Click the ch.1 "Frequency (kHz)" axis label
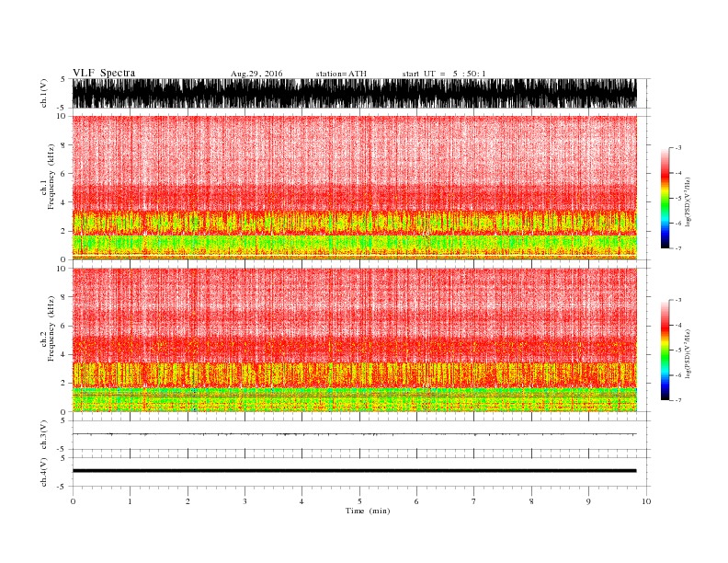 51,176
